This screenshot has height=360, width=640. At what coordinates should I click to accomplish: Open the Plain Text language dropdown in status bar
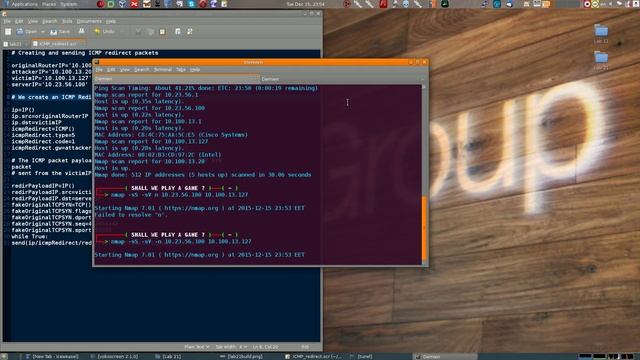[196, 347]
